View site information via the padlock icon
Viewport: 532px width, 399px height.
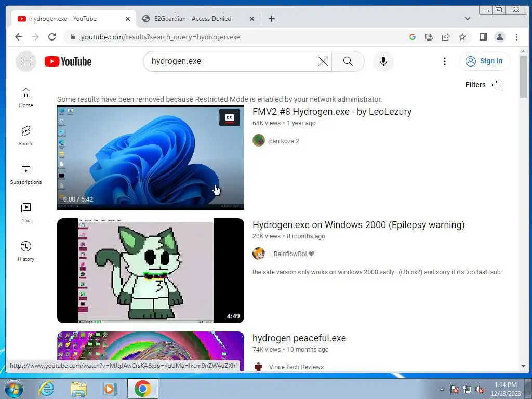[72, 37]
